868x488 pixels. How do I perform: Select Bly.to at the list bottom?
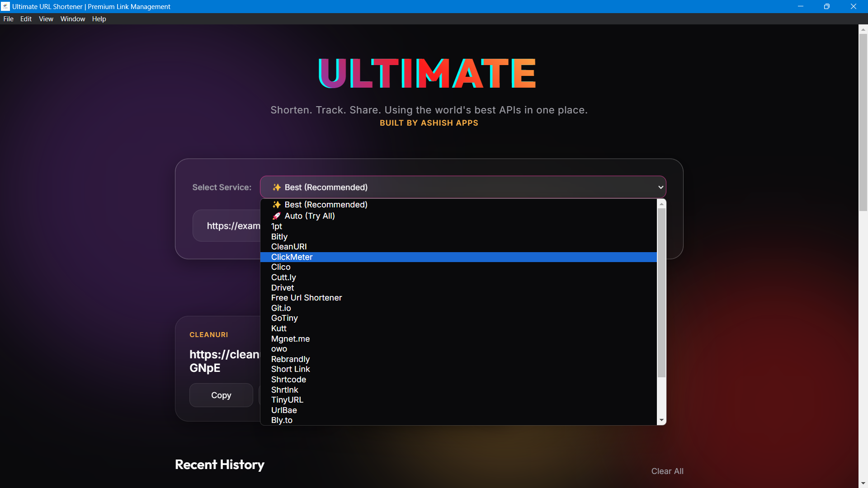(x=282, y=420)
